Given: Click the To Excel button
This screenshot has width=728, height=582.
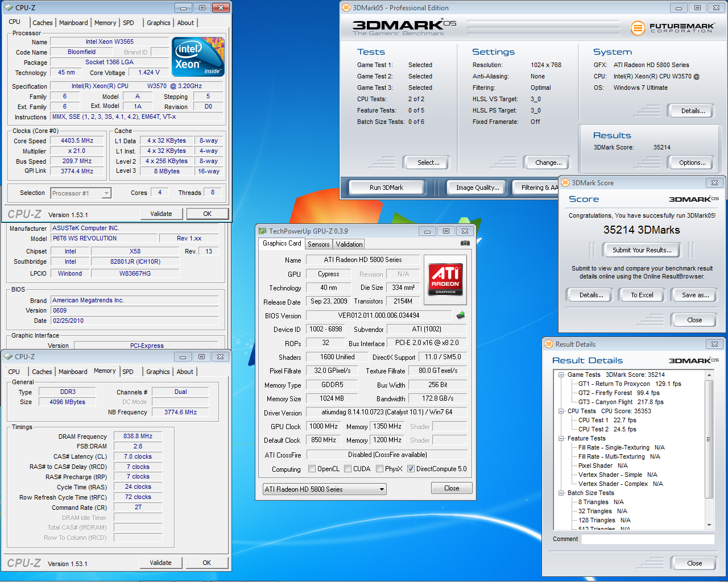Looking at the screenshot, I should (642, 295).
